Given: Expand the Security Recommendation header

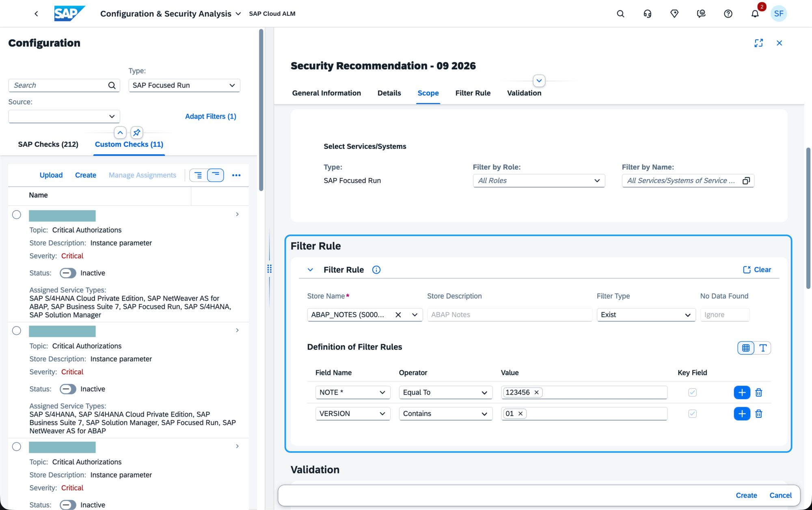Looking at the screenshot, I should tap(539, 81).
